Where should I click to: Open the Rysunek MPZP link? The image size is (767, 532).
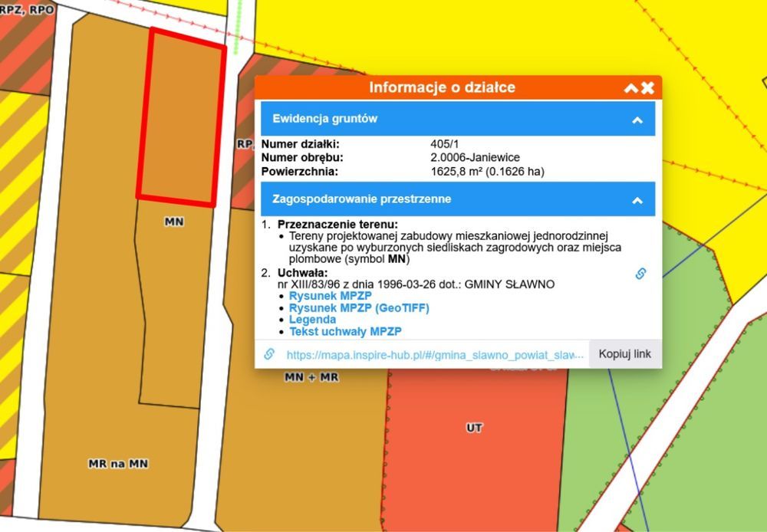click(x=330, y=296)
